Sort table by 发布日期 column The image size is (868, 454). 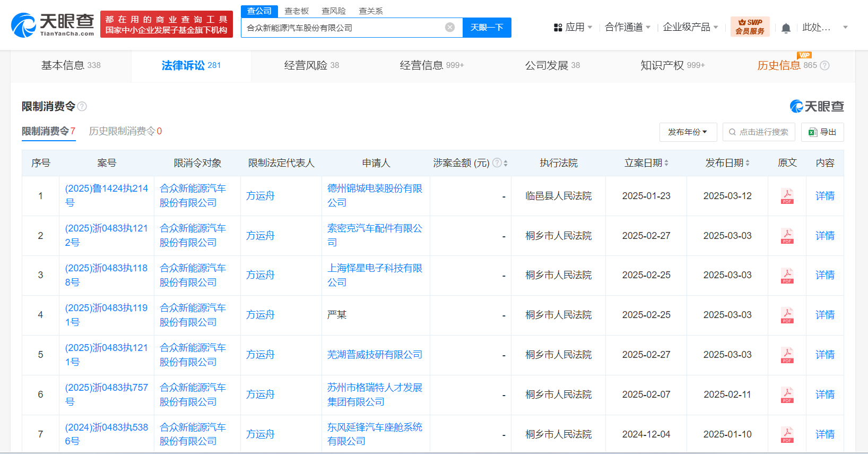coord(748,163)
